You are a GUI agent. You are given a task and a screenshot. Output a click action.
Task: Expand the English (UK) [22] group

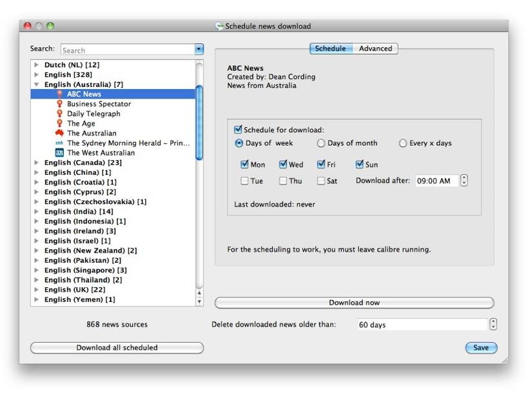click(36, 289)
